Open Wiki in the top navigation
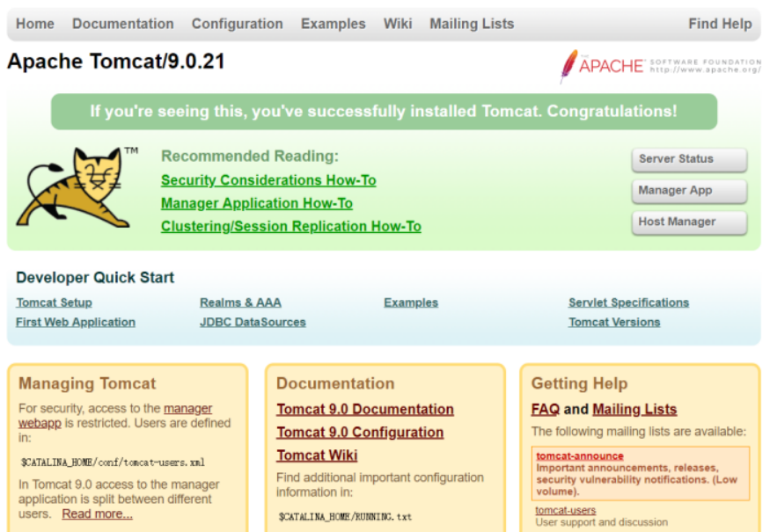The height and width of the screenshot is (532, 770). pyautogui.click(x=398, y=24)
